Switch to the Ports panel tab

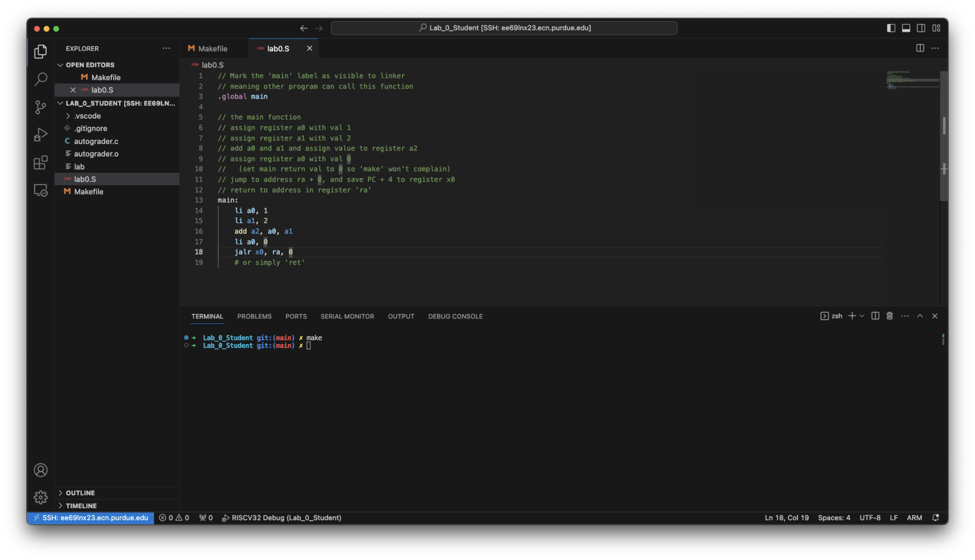pos(296,316)
